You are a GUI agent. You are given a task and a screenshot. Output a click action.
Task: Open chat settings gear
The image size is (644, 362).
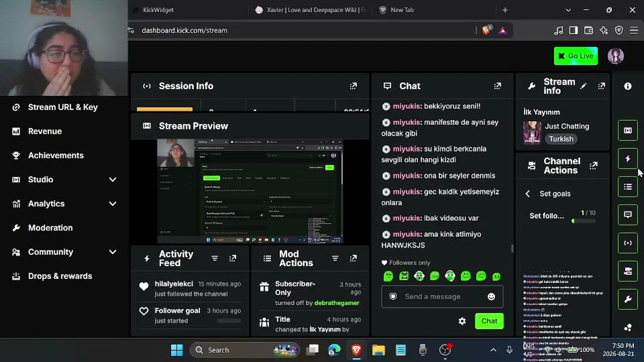pos(462,321)
